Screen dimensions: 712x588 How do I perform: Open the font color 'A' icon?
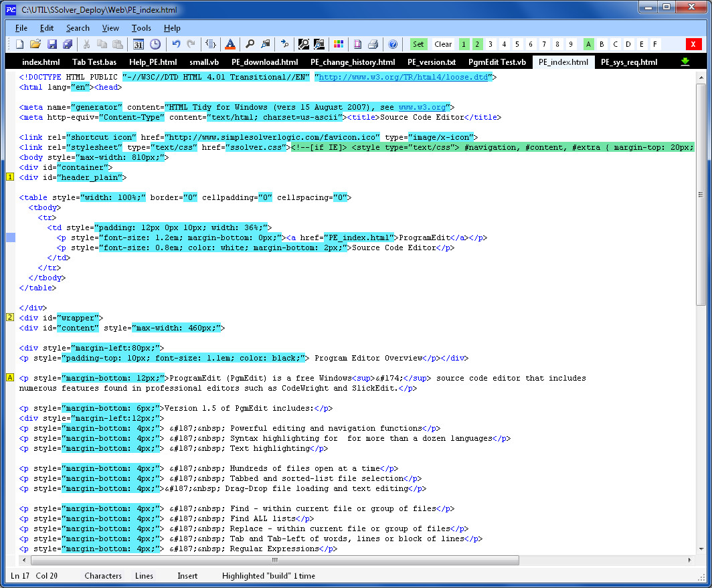point(230,44)
